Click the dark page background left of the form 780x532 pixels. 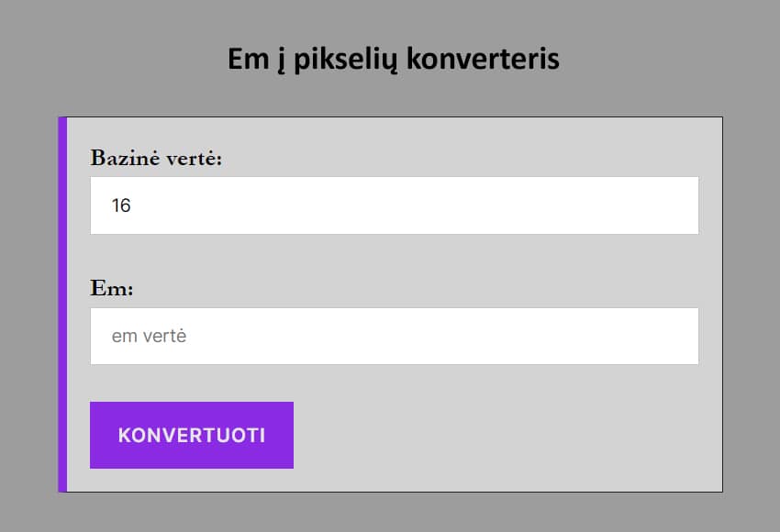[x=28, y=303]
